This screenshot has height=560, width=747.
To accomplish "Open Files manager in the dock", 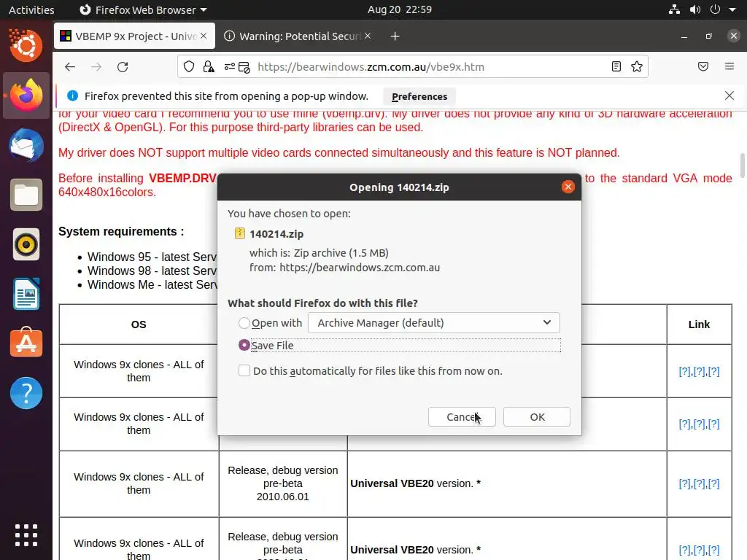I will coord(26,195).
